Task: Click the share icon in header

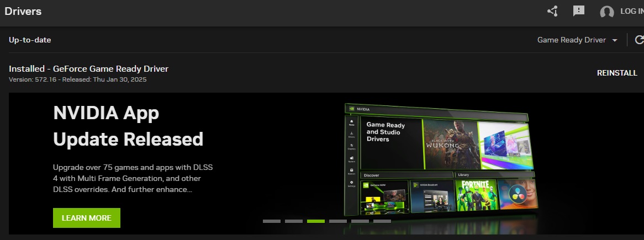Action: 552,11
